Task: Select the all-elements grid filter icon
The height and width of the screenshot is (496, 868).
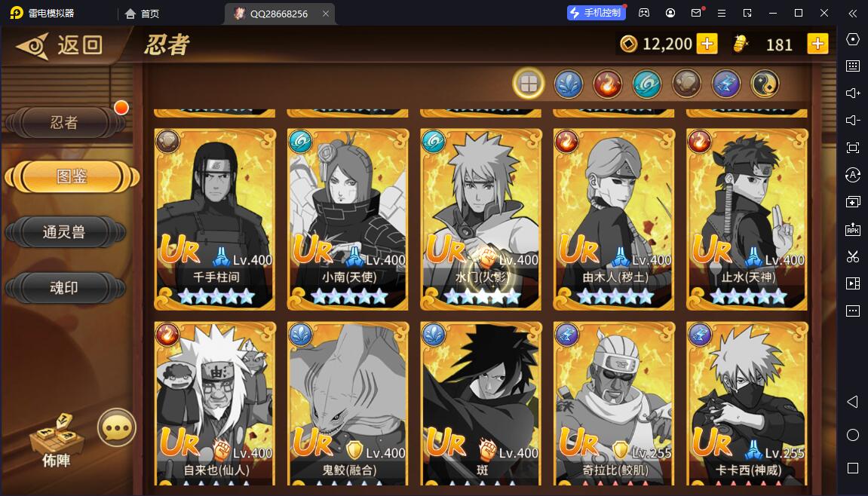Action: [529, 84]
